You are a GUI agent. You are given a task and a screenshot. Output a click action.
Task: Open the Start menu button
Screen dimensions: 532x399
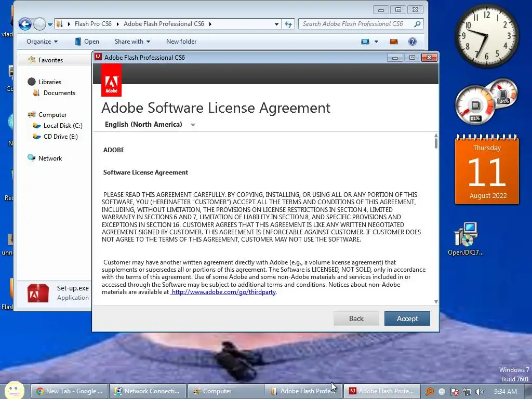tap(14, 390)
